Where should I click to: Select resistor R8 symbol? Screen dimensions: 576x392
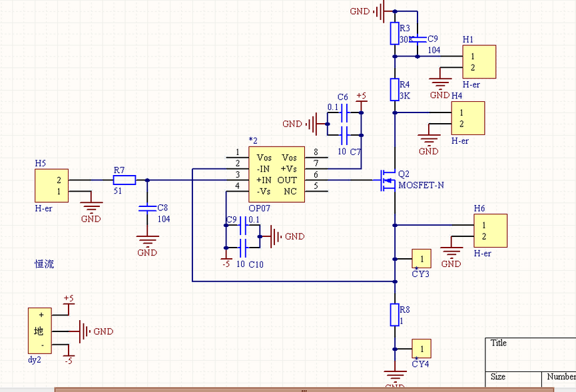(x=394, y=315)
